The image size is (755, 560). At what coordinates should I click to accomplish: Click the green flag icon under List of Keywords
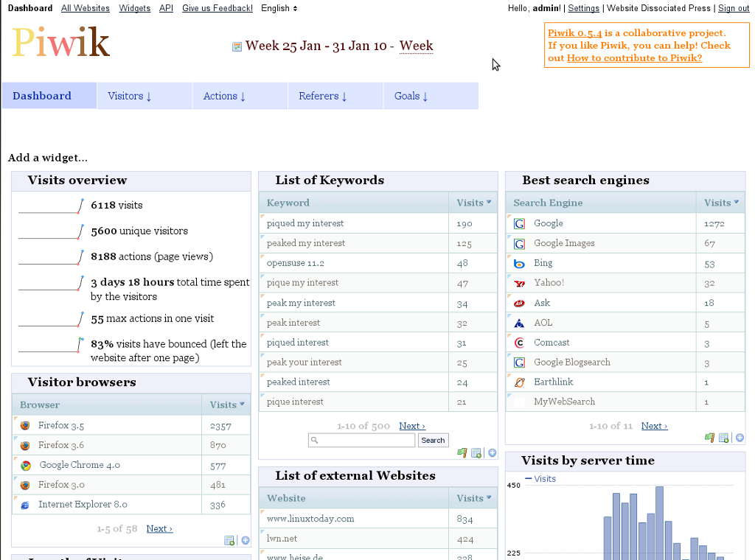coord(462,452)
